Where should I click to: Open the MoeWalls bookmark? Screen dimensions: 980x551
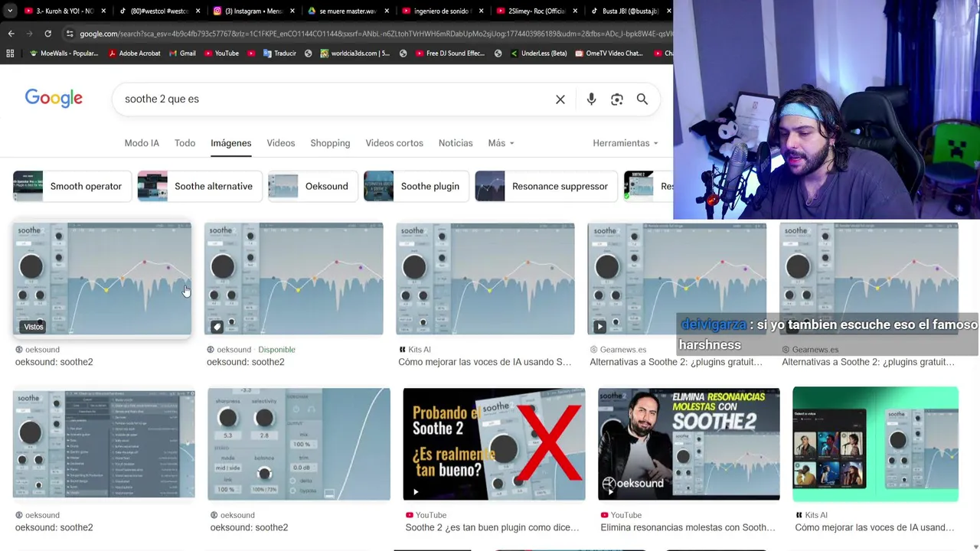coord(63,54)
